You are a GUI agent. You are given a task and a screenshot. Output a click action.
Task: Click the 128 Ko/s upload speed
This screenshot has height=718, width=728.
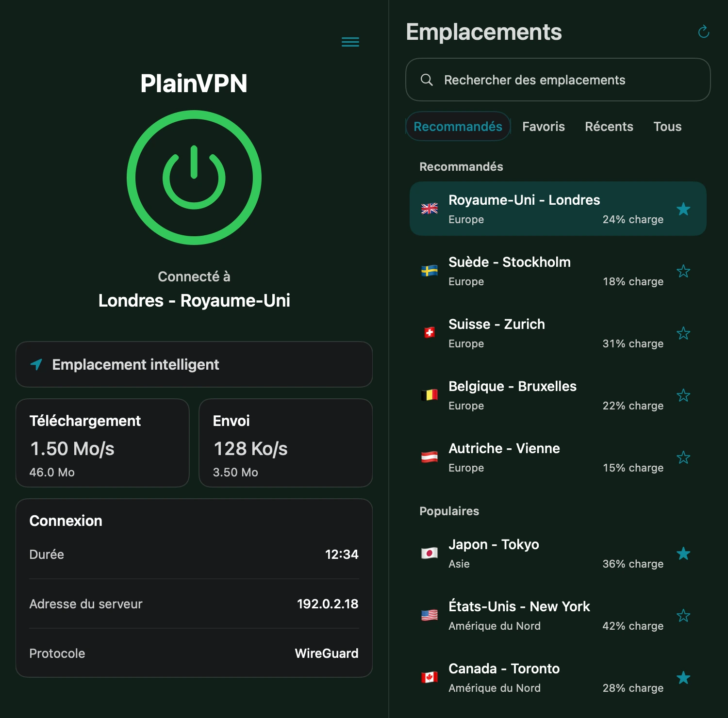(251, 449)
